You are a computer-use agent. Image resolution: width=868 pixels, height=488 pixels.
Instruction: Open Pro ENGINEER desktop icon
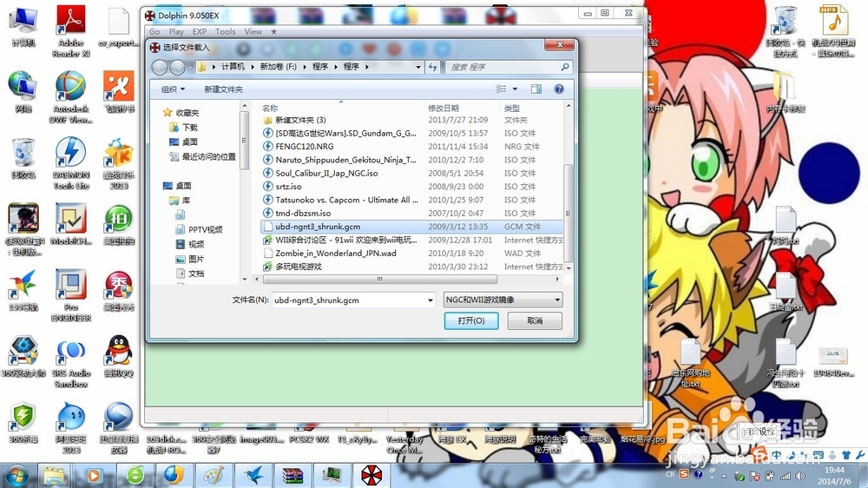71,295
